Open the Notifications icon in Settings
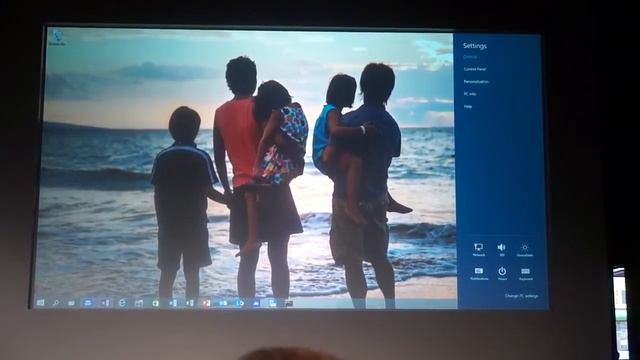Screen dimensions: 640x360 pos(479,273)
